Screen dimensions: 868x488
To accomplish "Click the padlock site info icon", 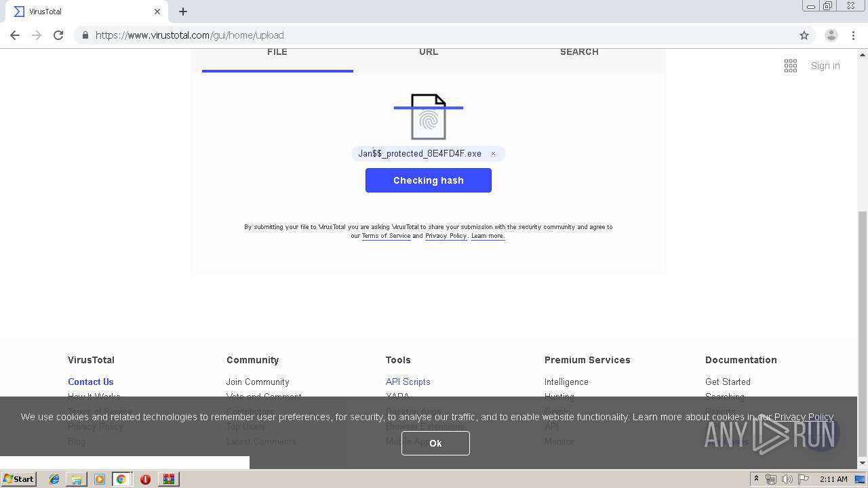I will click(x=85, y=35).
